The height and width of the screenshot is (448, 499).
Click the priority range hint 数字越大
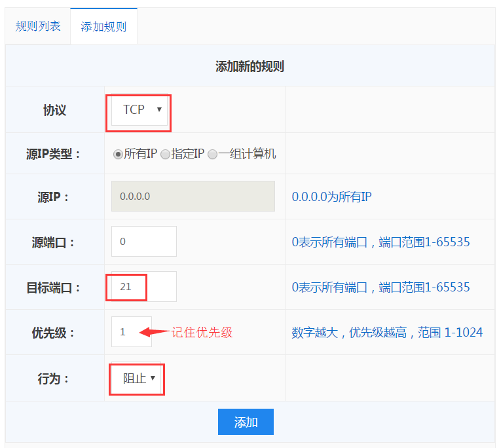tap(387, 332)
